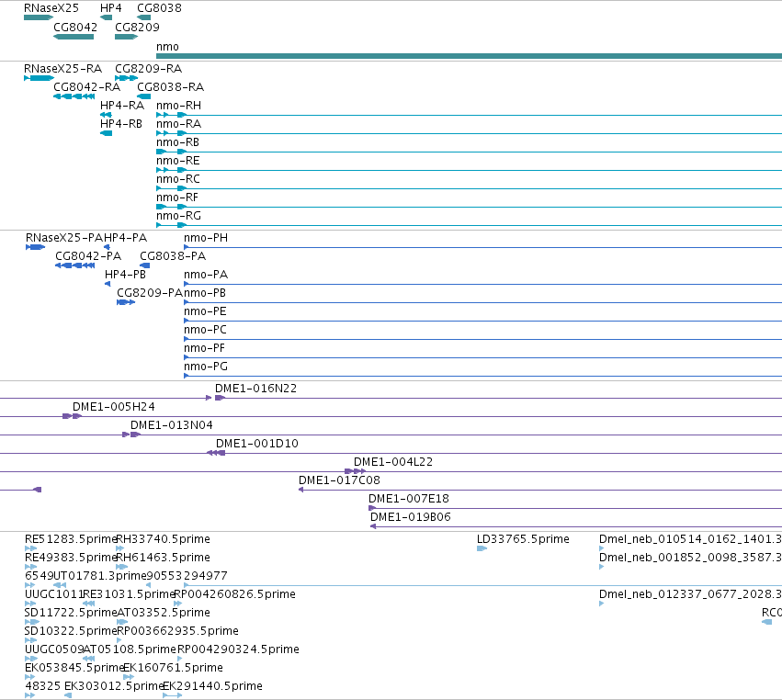The height and width of the screenshot is (700, 782).
Task: Click the nmo-PF protein label
Action: [205, 348]
